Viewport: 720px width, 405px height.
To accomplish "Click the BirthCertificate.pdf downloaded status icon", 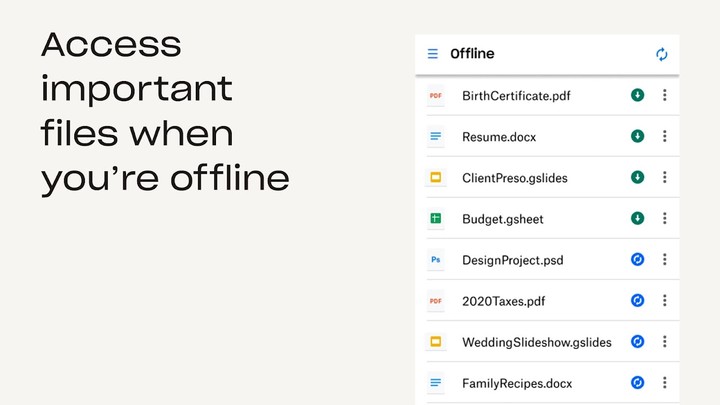I will [637, 96].
